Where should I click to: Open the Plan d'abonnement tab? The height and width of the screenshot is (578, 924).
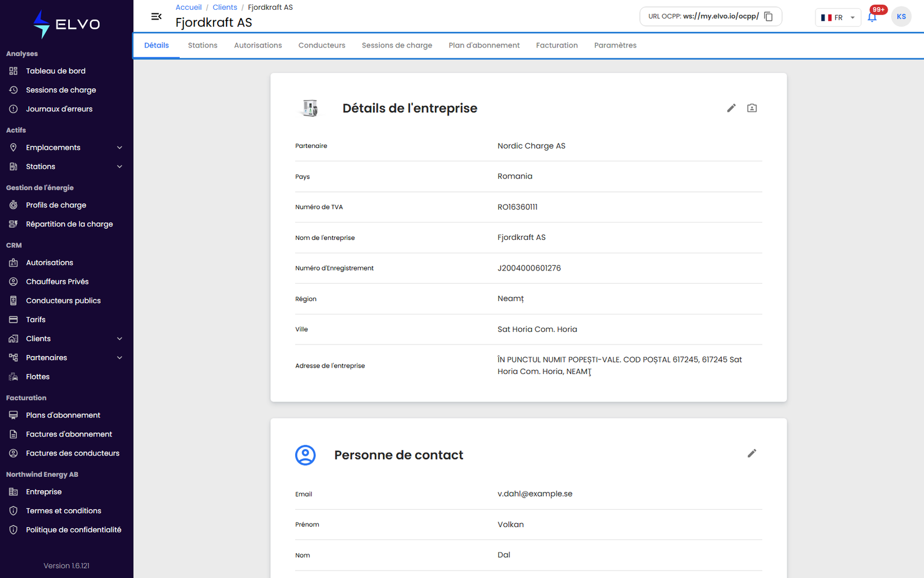pos(484,46)
